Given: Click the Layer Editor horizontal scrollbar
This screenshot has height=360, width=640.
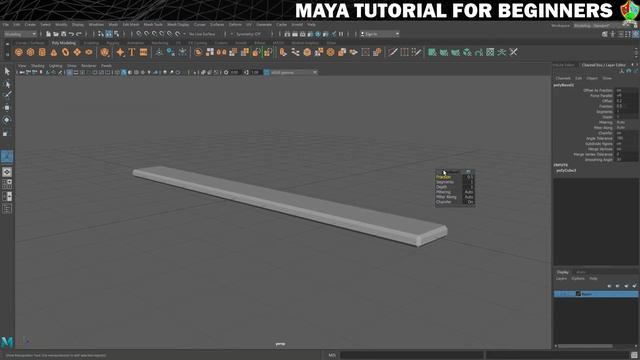Looking at the screenshot, I should pyautogui.click(x=585, y=346).
